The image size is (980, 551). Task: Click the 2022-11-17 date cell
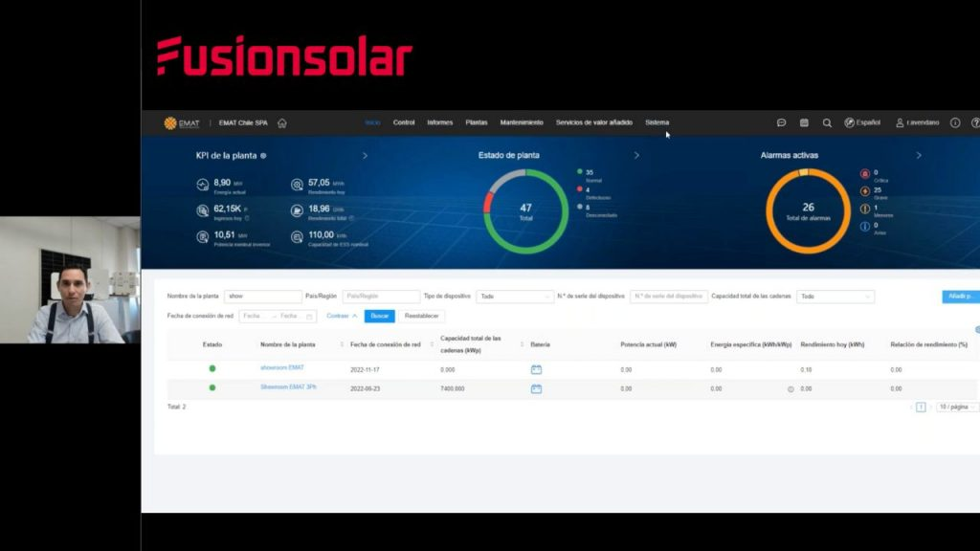pyautogui.click(x=365, y=370)
